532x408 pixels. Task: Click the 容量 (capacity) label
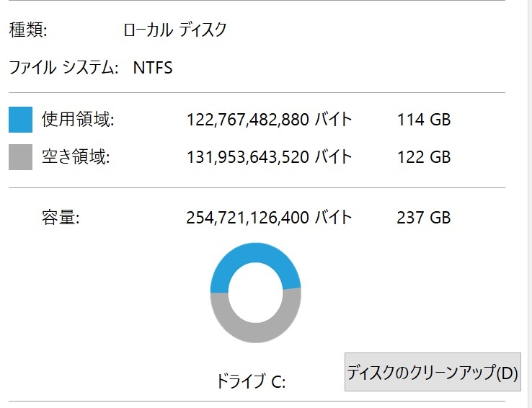pyautogui.click(x=59, y=217)
